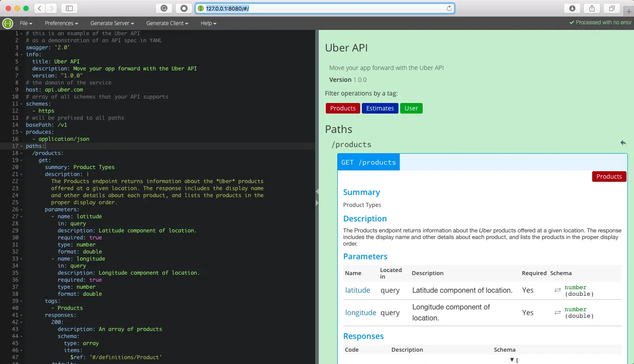Fold the latitude parameter at line 27

point(22,217)
